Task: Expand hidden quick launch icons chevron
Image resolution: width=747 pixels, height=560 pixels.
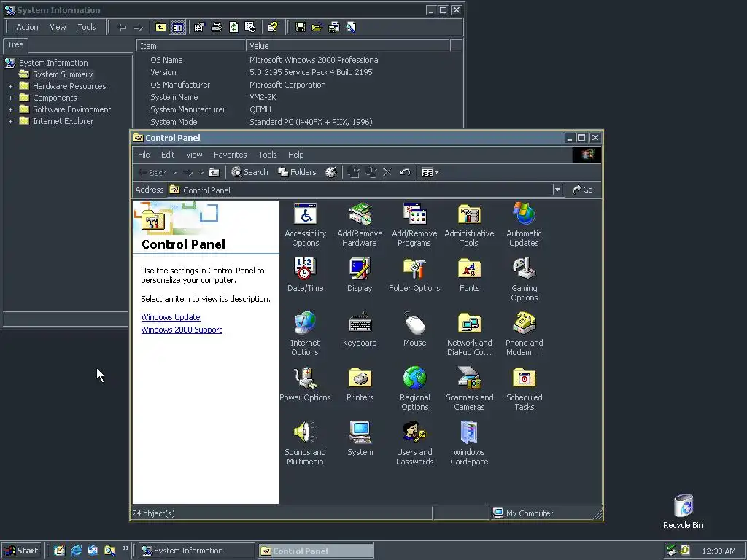Action: pyautogui.click(x=125, y=548)
